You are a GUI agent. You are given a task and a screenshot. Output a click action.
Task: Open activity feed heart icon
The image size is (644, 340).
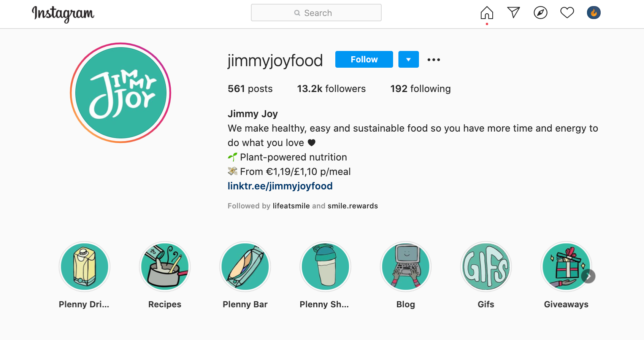click(567, 13)
